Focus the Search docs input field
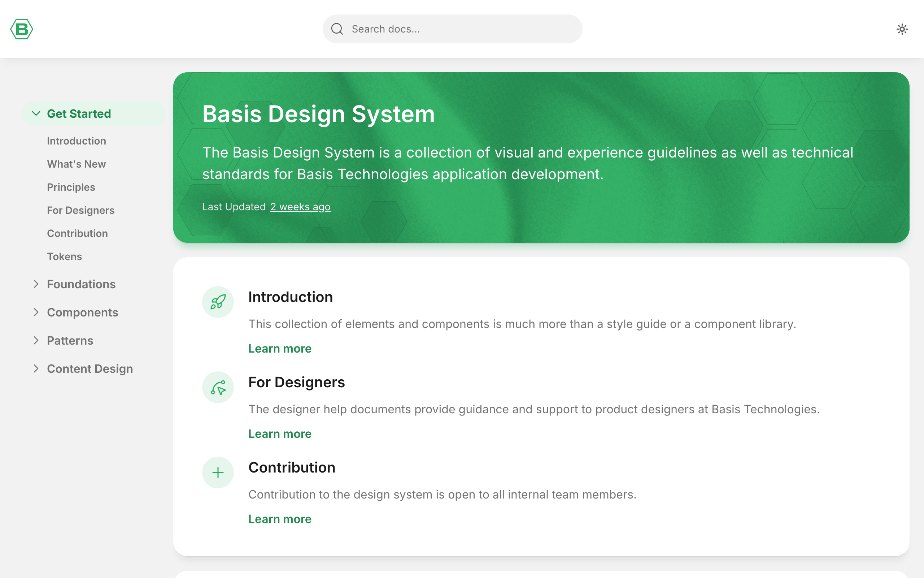Viewport: 924px width, 578px height. coord(453,29)
